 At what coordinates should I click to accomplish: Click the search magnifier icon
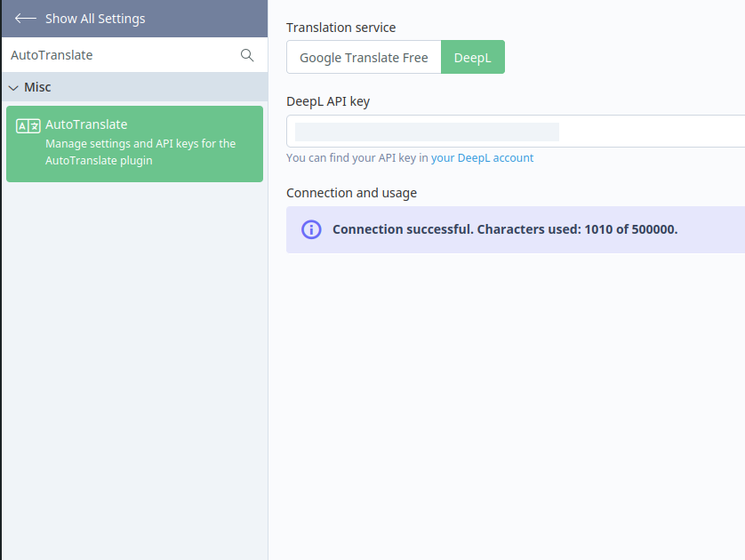(x=247, y=55)
